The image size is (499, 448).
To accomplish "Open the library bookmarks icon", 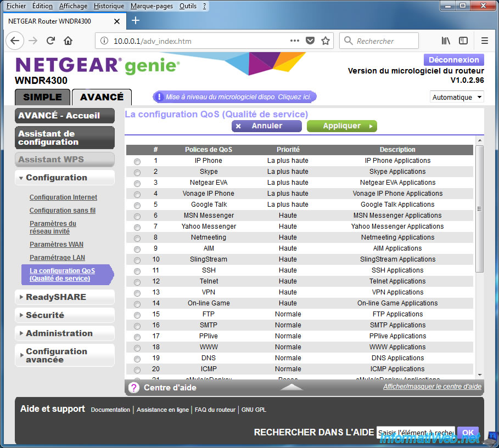I will pos(446,41).
